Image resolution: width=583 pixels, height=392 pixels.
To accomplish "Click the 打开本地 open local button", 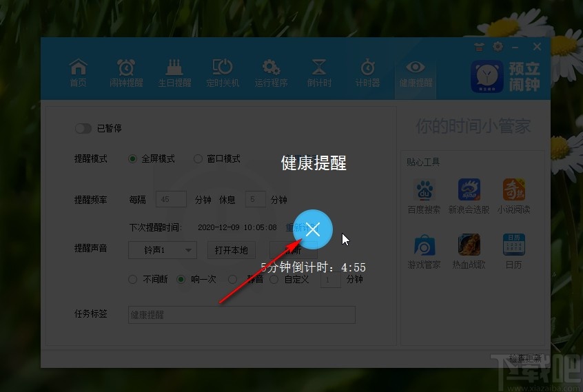I will (232, 250).
